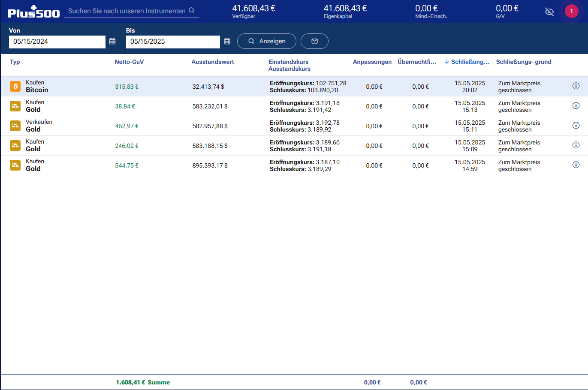
Task: Sort by Ausstandswert column header
Action: click(213, 62)
